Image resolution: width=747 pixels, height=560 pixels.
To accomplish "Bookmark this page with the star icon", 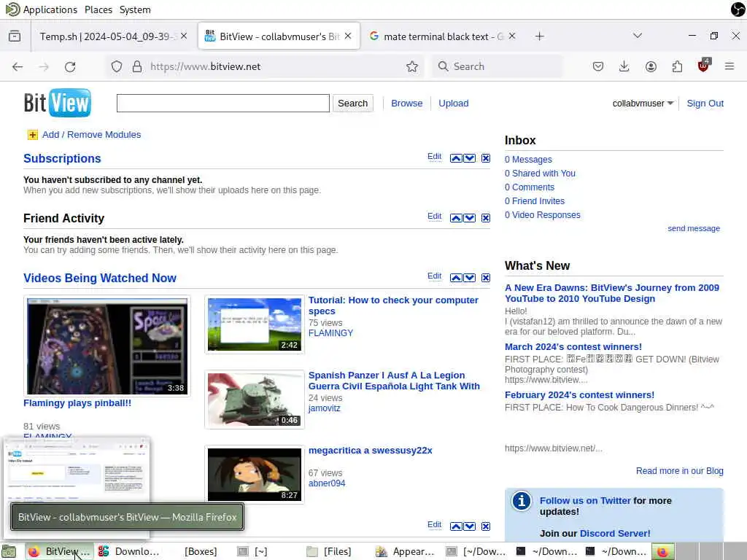I will coord(412,66).
